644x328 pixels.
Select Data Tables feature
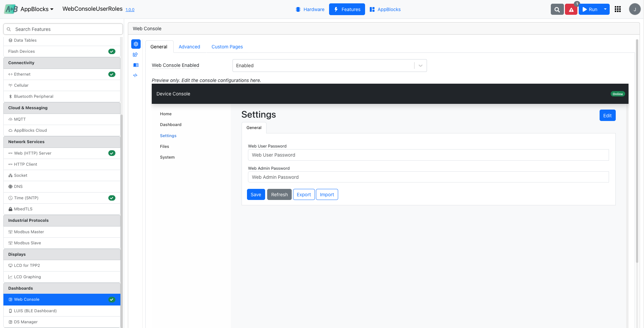click(62, 40)
